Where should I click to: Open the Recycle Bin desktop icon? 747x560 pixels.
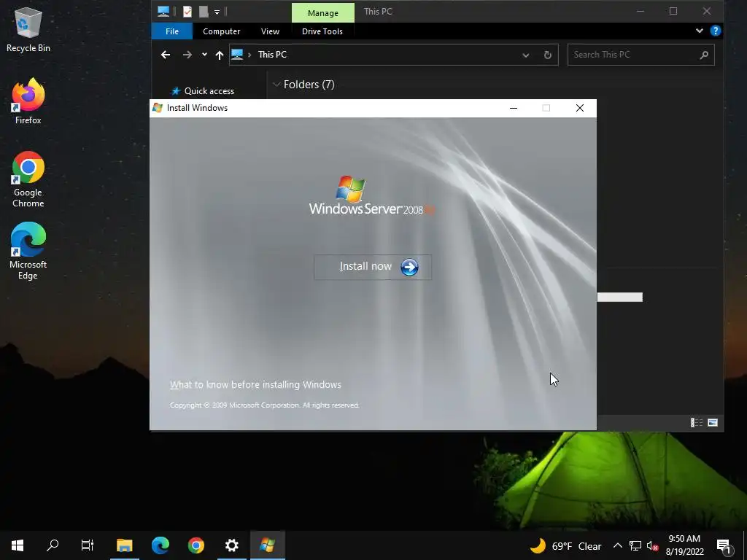tap(28, 29)
